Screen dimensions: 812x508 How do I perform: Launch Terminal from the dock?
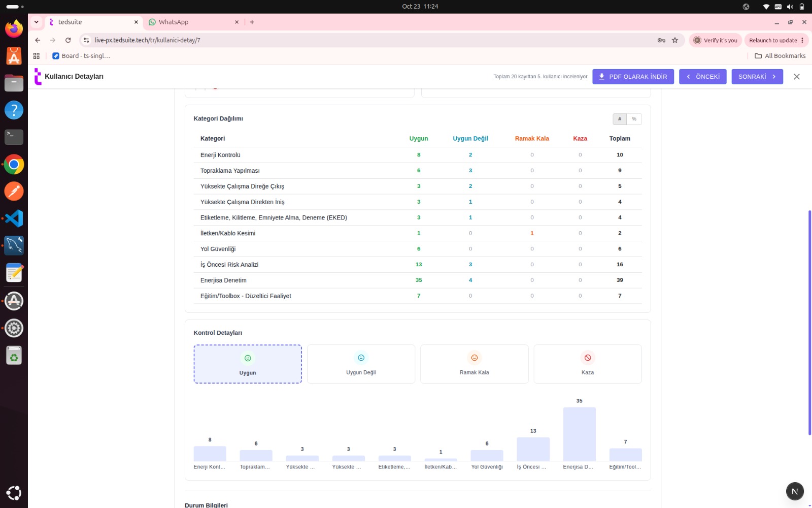[14, 137]
